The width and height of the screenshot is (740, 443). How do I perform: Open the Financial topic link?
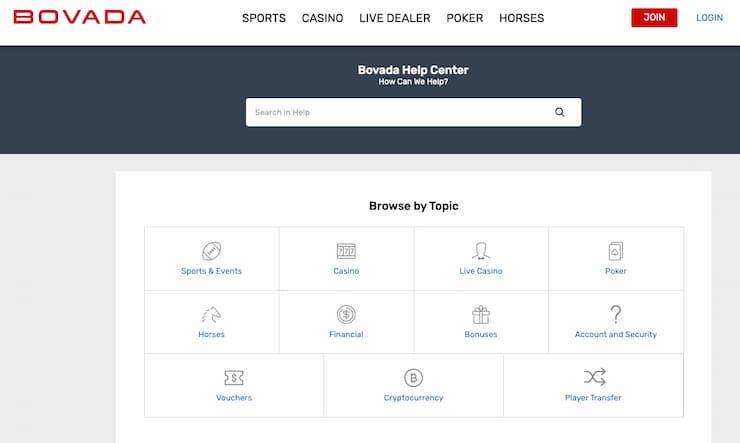[x=346, y=334]
